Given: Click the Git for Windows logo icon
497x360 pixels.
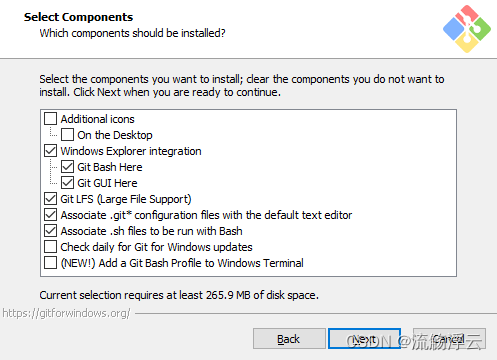Looking at the screenshot, I should [467, 29].
